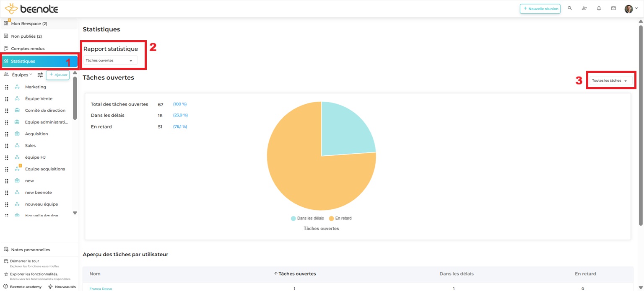Viewport: 644px width, 291px height.
Task: Click the sidebar scrollbar down arrow
Action: click(x=75, y=214)
